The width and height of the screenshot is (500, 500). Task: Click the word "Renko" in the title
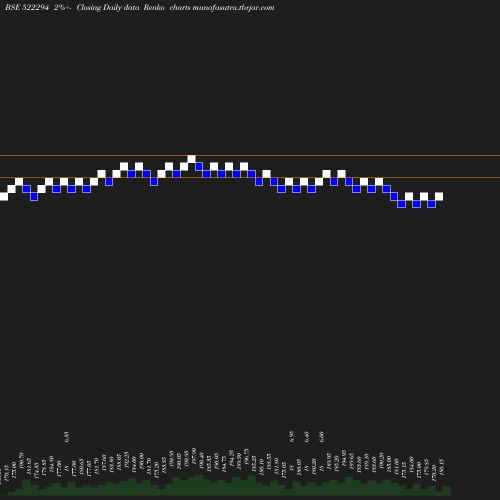point(154,7)
